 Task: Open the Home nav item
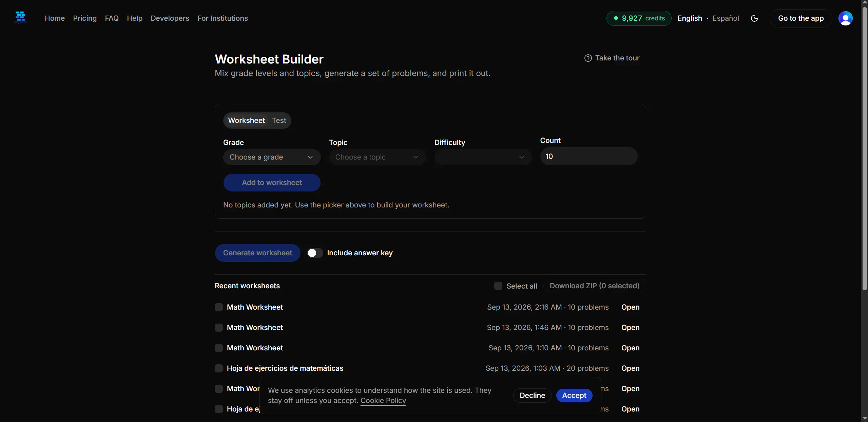point(55,18)
